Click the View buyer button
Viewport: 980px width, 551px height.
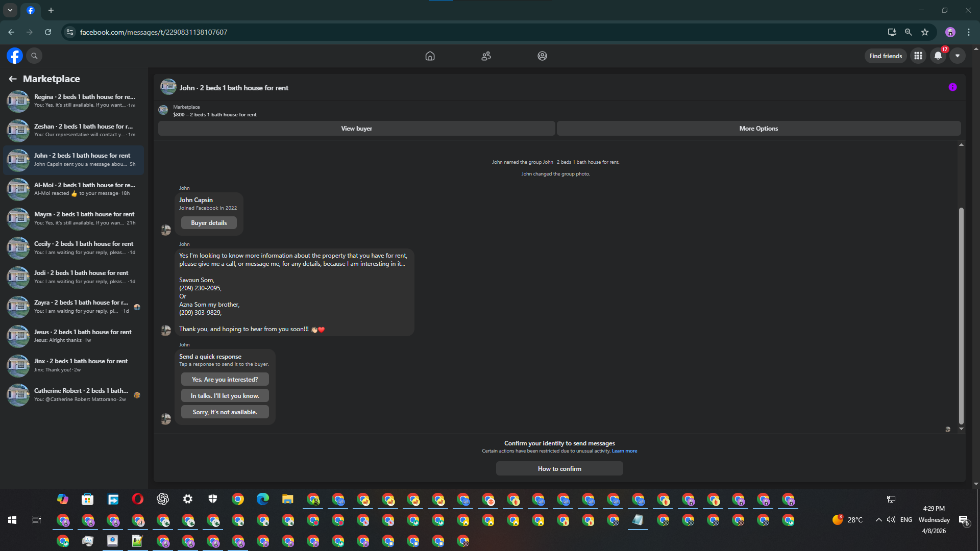click(x=356, y=129)
